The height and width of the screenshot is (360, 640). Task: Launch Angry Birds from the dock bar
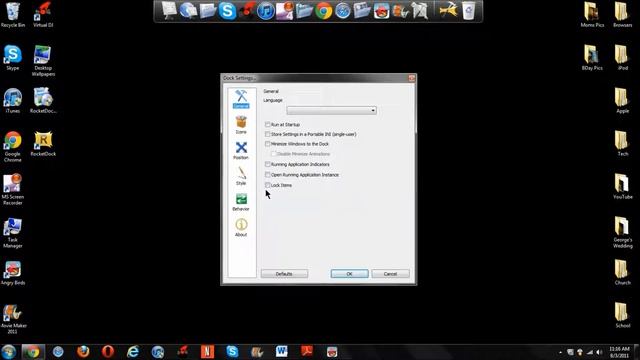coord(382,11)
